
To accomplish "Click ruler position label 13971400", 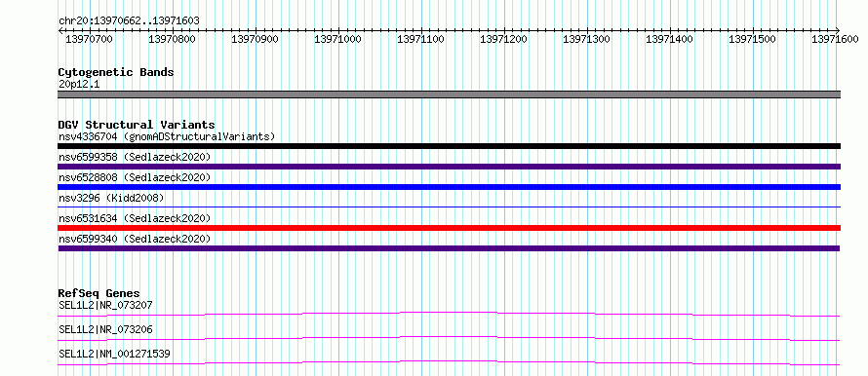I will [x=669, y=39].
